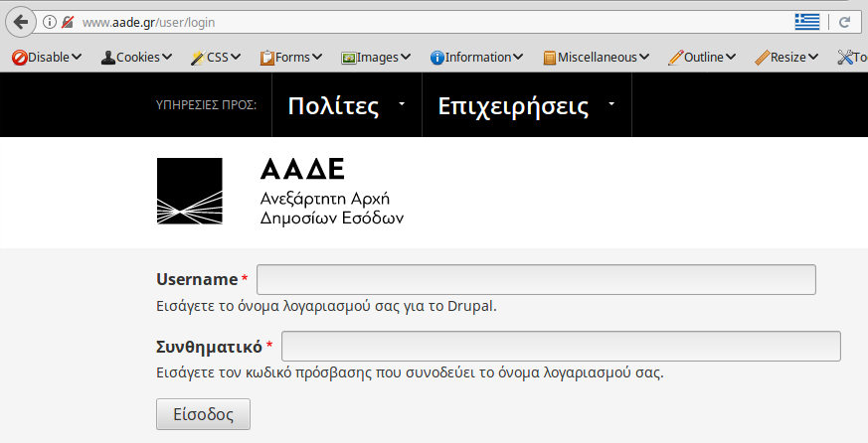Click the CSS pencil icon
Image resolution: width=868 pixels, height=443 pixels.
pyautogui.click(x=198, y=58)
